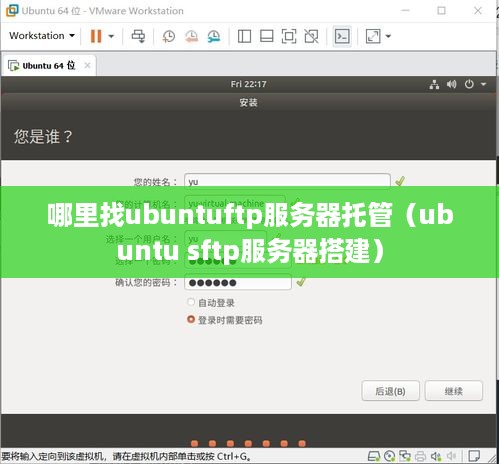Maximize the VMware Workstation window
Image resolution: width=499 pixels, height=464 pixels.
pos(441,11)
